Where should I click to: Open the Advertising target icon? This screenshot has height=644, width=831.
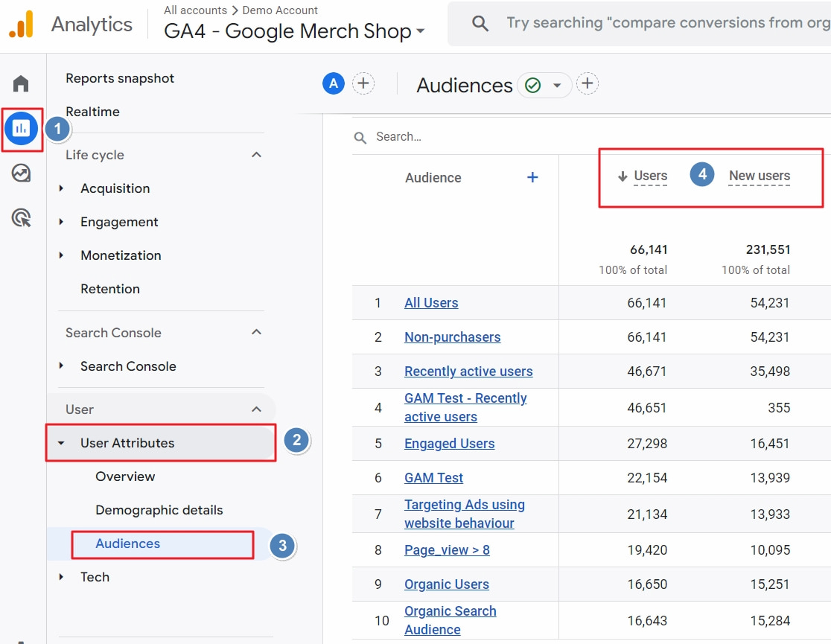pyautogui.click(x=21, y=218)
